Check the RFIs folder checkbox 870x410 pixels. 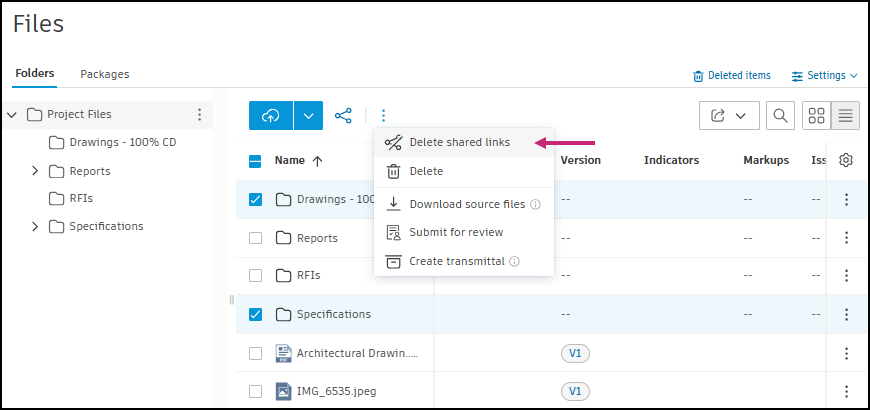255,275
